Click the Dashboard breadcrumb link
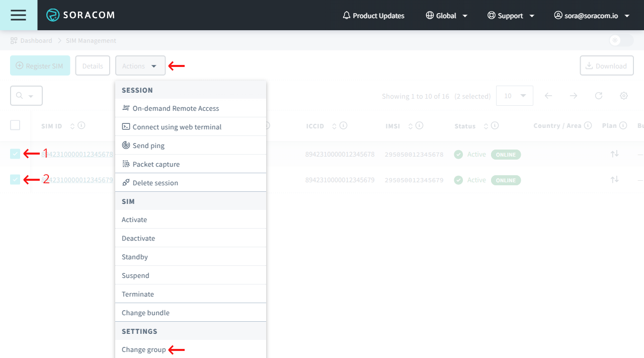 point(36,40)
